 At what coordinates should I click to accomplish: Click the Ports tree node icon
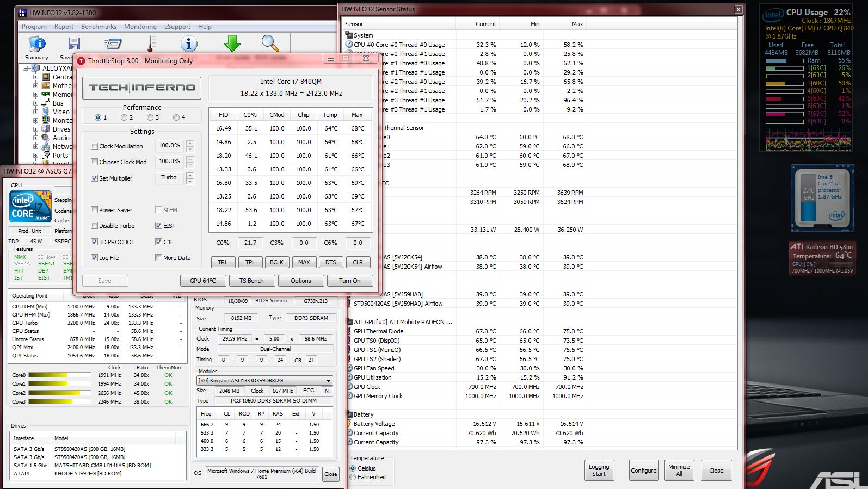tap(46, 155)
